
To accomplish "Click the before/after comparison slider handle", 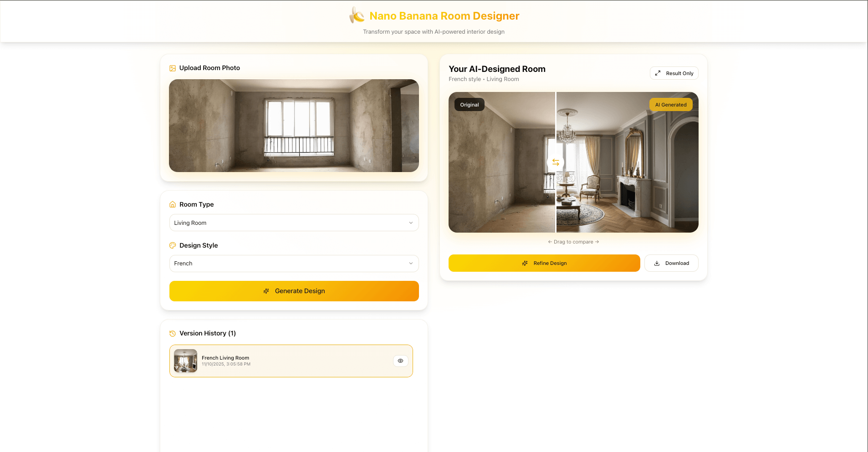I will (x=556, y=163).
